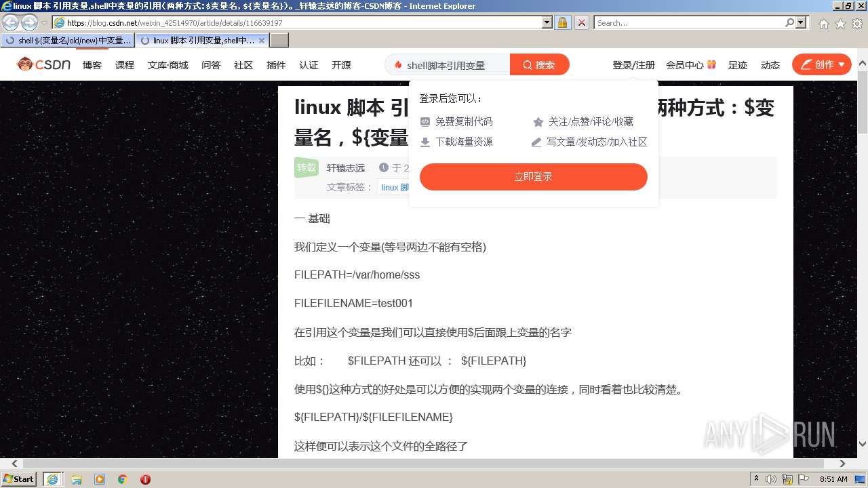Click the CSDN logo

[43, 64]
